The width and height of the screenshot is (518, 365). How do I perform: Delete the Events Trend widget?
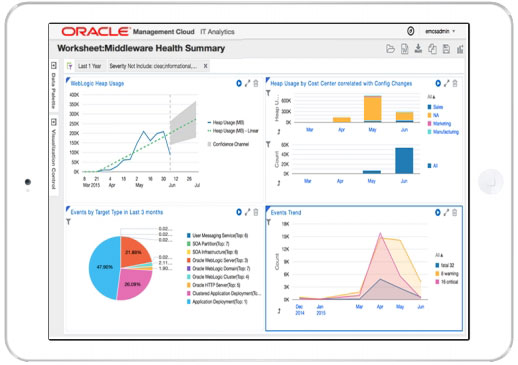[454, 212]
